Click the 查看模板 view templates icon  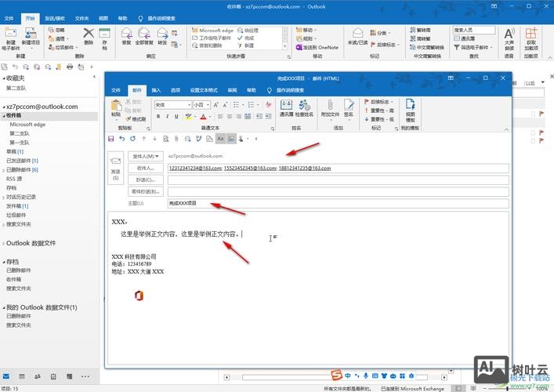(411, 108)
